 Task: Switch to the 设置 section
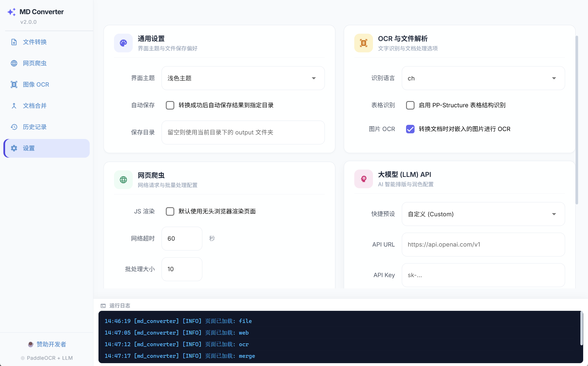tap(29, 148)
